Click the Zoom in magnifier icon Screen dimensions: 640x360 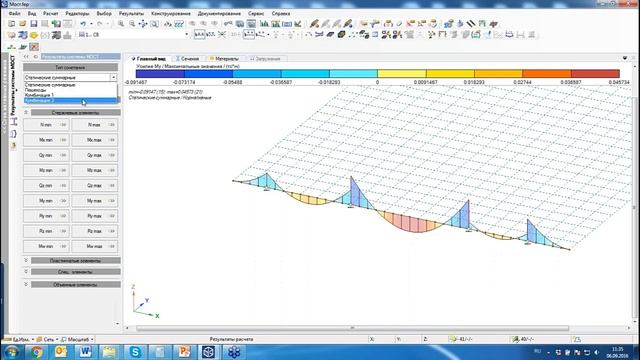point(121,24)
